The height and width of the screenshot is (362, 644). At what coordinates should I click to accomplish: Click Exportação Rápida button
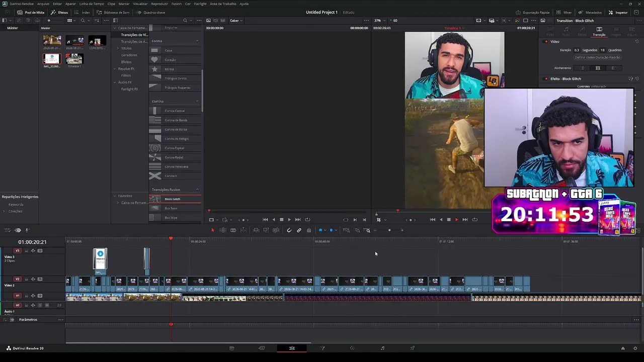(x=533, y=12)
